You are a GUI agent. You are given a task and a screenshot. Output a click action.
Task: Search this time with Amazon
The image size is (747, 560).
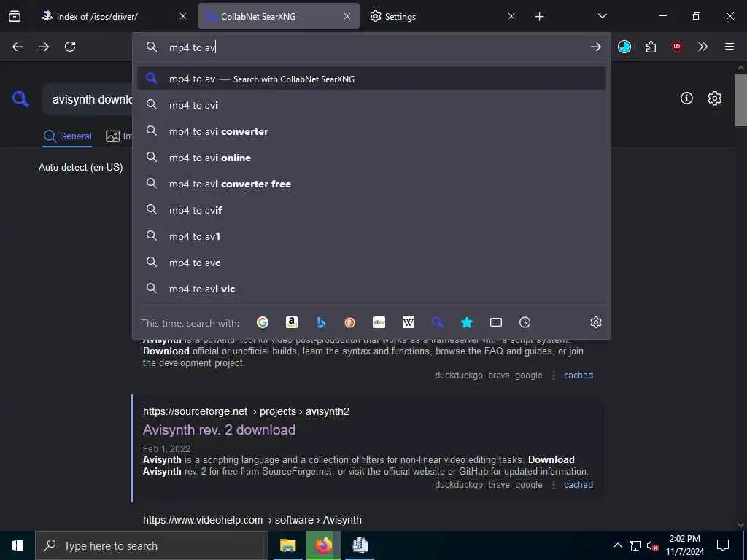(x=292, y=322)
